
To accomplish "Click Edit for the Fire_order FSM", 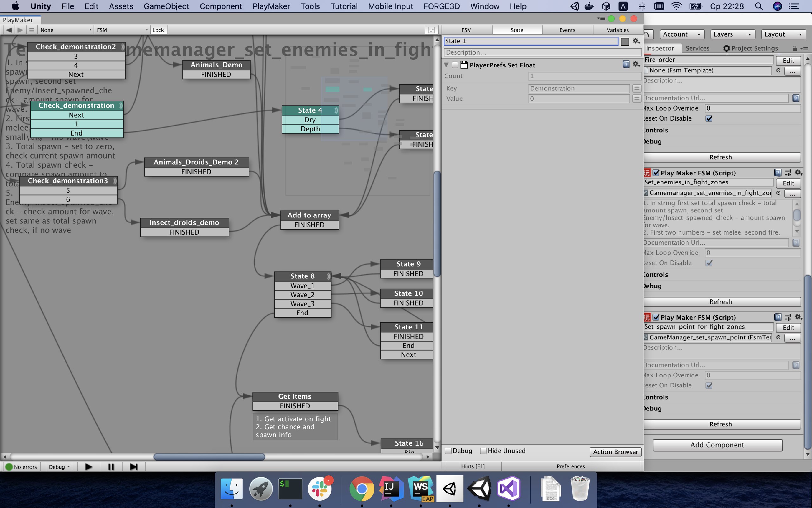I will 788,60.
